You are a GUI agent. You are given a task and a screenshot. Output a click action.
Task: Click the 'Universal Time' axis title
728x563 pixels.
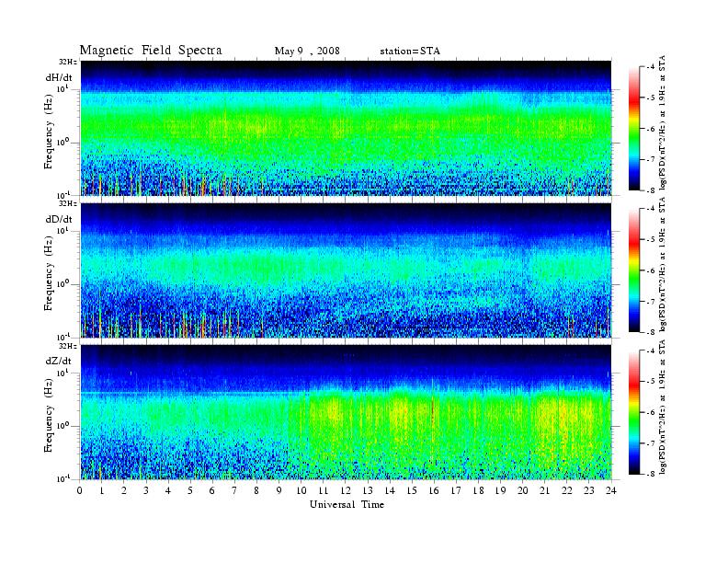click(347, 504)
